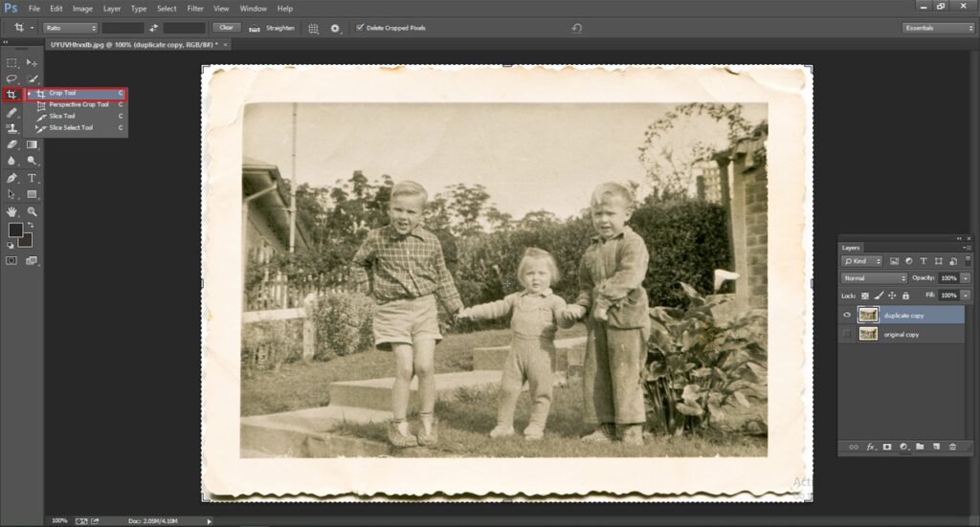Lock transparent pixels of layer
This screenshot has height=527, width=980.
click(865, 296)
